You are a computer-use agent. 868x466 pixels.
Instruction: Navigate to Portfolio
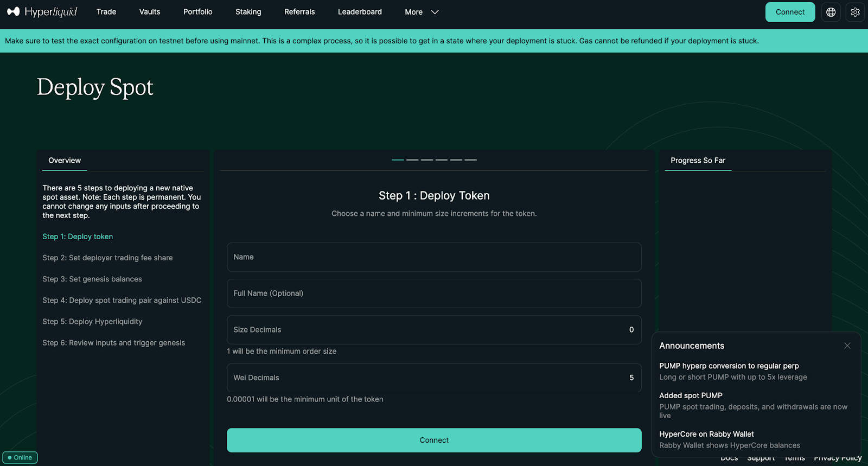point(197,11)
